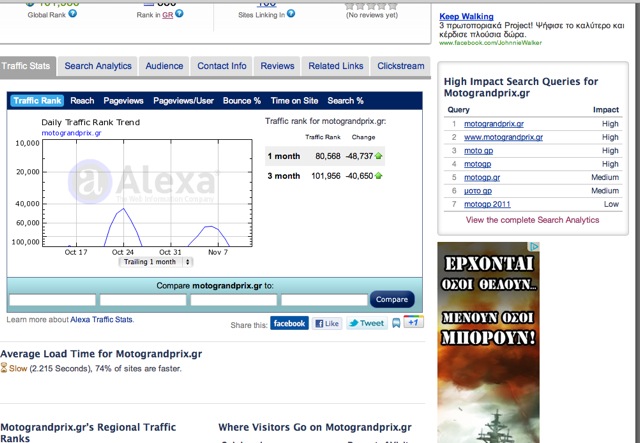Click the help icon next to Sites Linking In
Viewport: 640px width, 443px height.
click(x=291, y=13)
